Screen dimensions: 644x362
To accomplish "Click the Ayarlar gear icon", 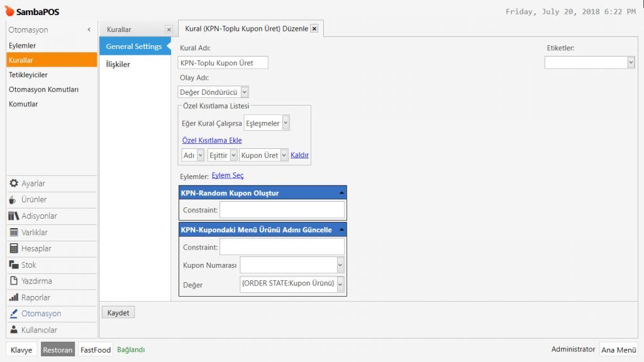I will click(x=14, y=184).
